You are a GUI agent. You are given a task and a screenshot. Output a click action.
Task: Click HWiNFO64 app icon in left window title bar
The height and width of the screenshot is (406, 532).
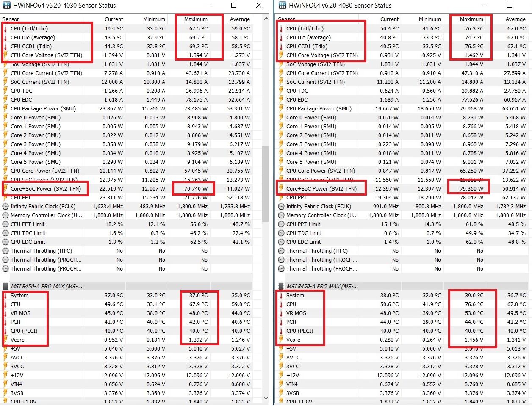(7, 6)
